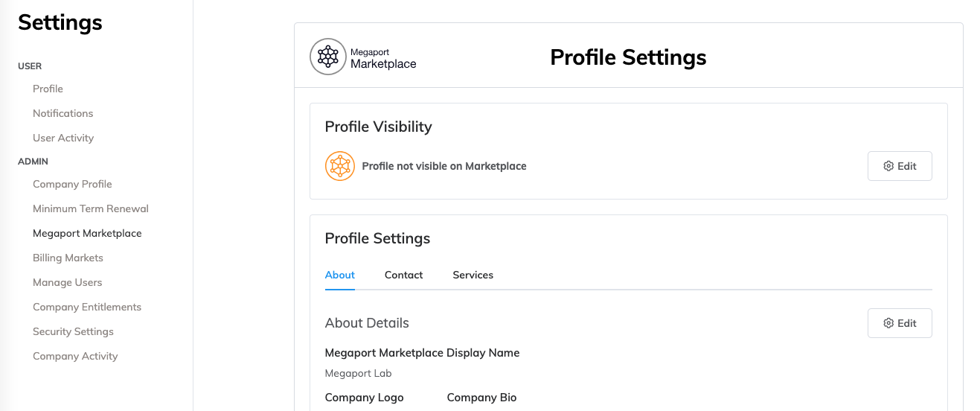980x411 pixels.
Task: Click the orange profile visibility status icon
Action: [x=340, y=166]
